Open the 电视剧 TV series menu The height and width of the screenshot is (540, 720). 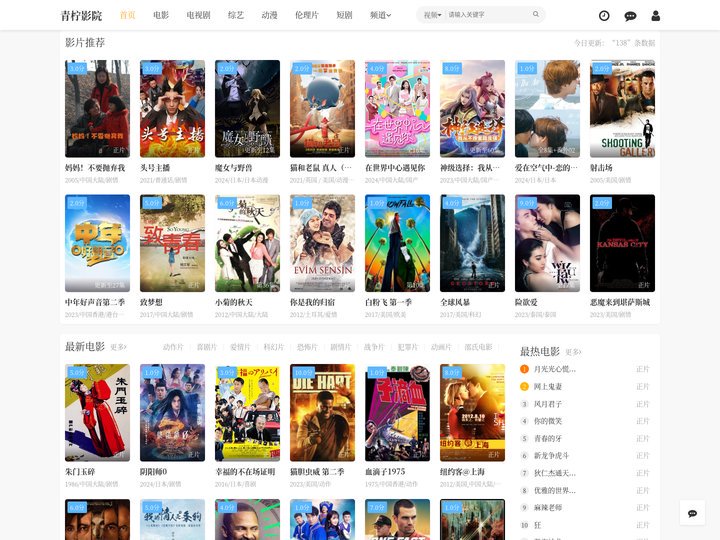tap(198, 15)
